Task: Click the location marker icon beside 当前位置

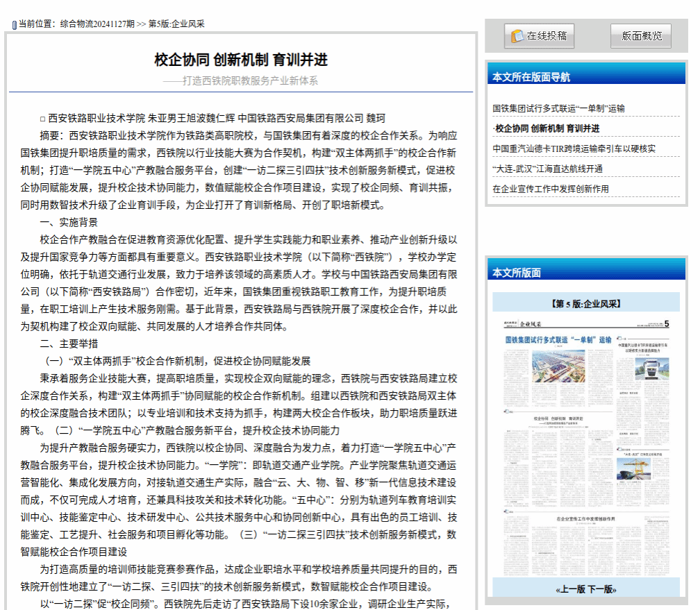Action: [14, 24]
